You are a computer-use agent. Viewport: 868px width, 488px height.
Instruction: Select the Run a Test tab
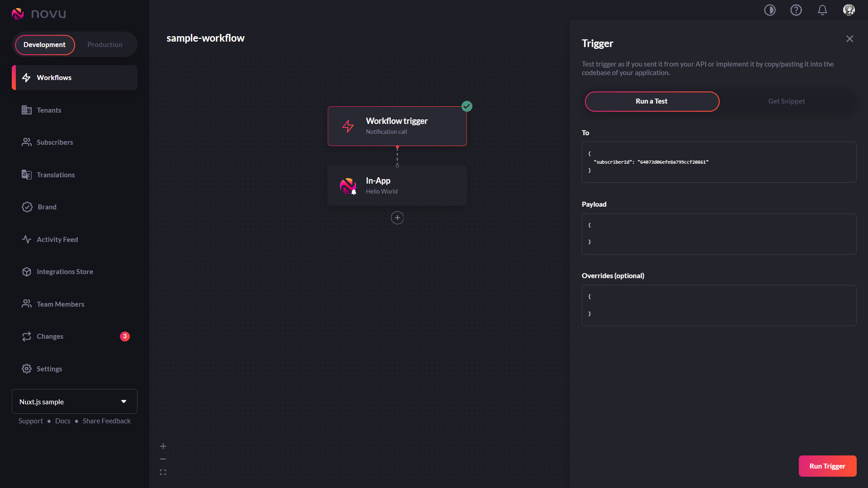click(651, 101)
